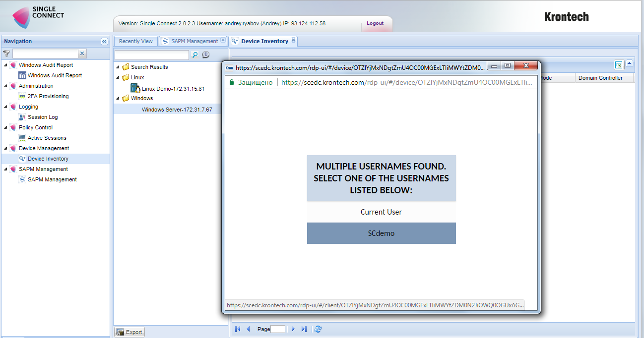Select Linux Demo-172.31.15.81 device
The height and width of the screenshot is (338, 644).
point(173,89)
